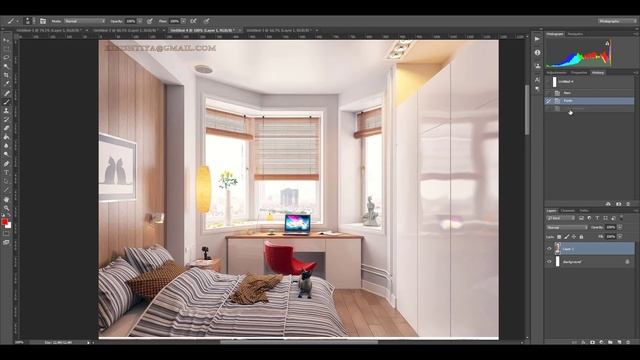Select the History Brush tool
This screenshot has width=640, height=360.
(6, 119)
